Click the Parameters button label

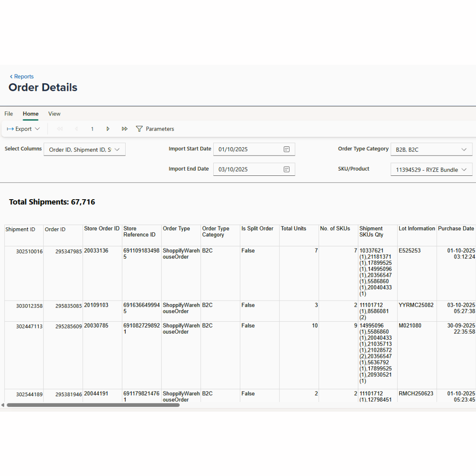click(x=160, y=129)
